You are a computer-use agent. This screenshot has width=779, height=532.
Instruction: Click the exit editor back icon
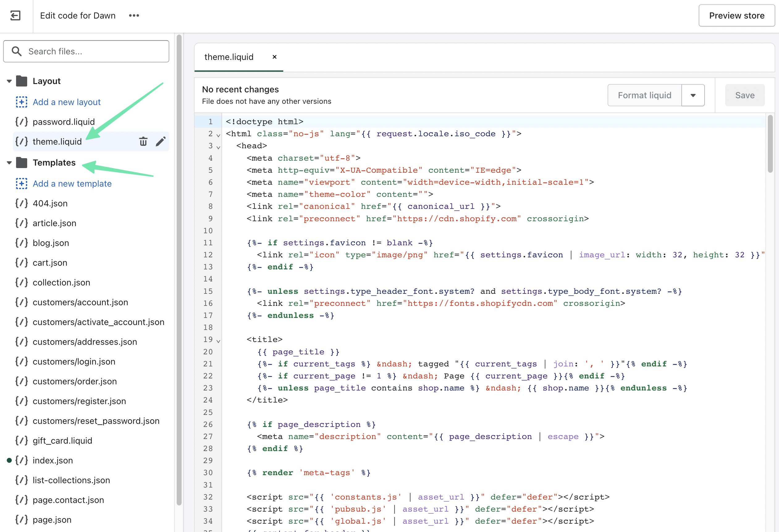[x=15, y=15]
